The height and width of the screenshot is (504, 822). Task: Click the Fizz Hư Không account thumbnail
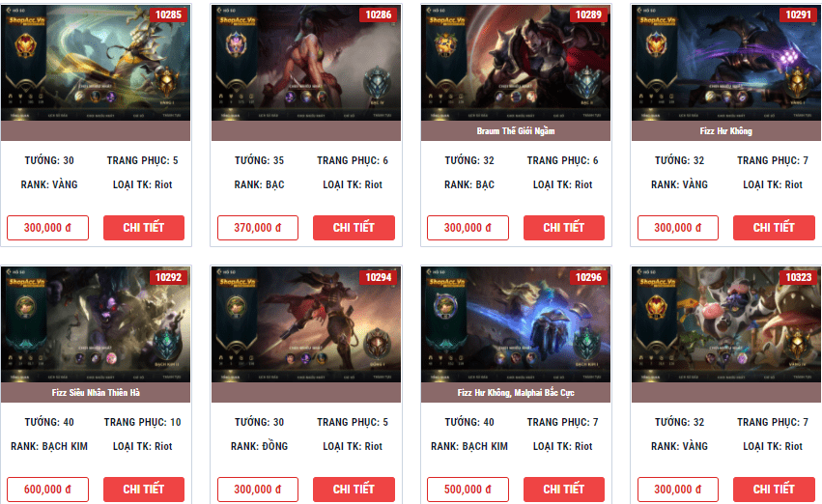[726, 63]
